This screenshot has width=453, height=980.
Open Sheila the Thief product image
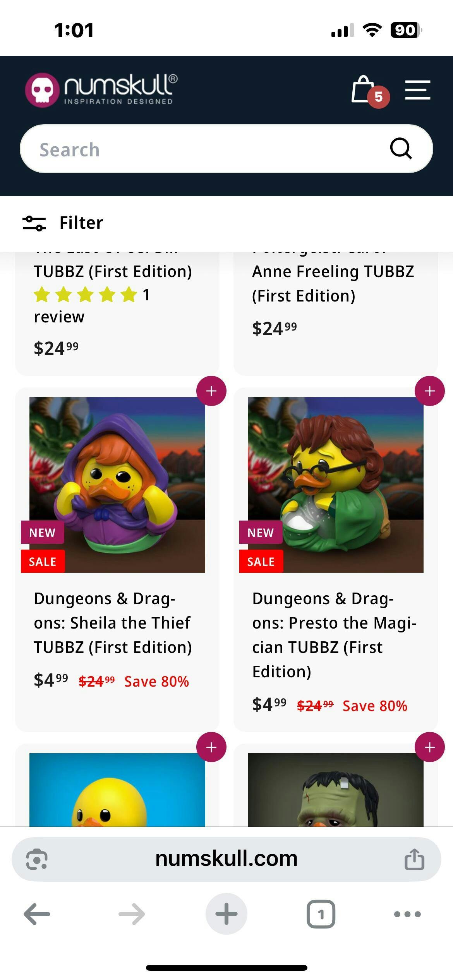(117, 485)
